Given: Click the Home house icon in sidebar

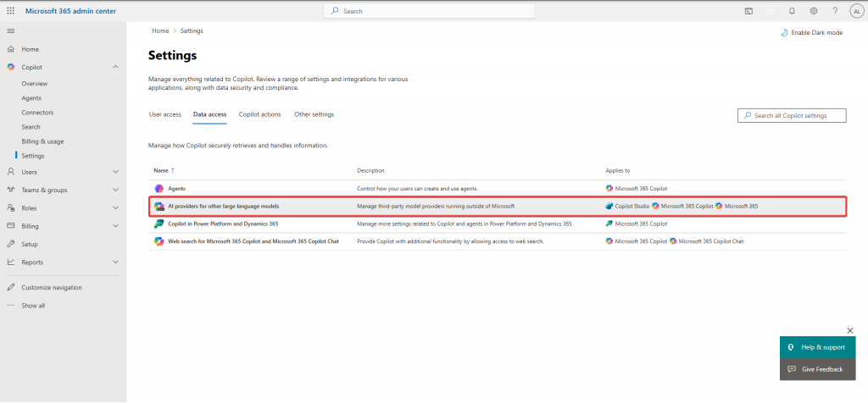Looking at the screenshot, I should click(10, 49).
